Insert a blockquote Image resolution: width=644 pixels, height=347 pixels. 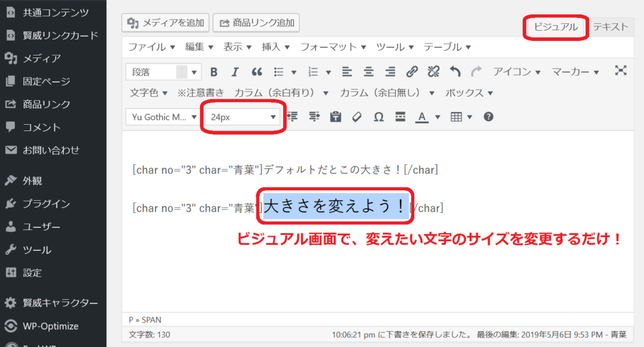point(257,72)
